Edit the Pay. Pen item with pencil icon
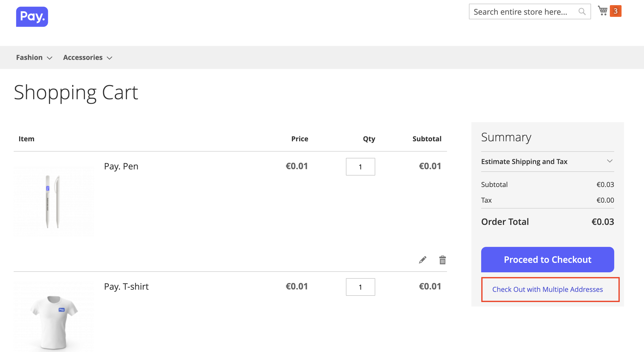The height and width of the screenshot is (352, 644). click(423, 260)
